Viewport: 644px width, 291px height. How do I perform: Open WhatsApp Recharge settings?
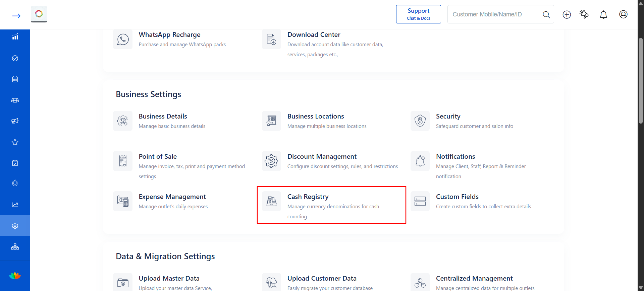[169, 34]
